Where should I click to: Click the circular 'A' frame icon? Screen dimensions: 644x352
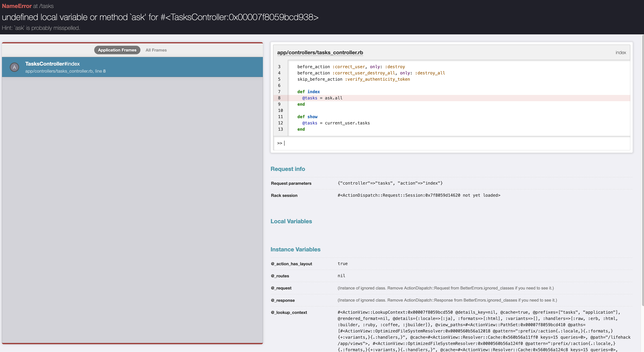[x=14, y=67]
